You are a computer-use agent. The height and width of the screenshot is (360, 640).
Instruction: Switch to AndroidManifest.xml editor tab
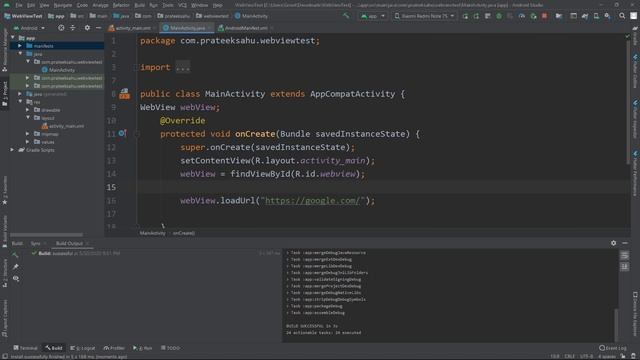point(246,28)
